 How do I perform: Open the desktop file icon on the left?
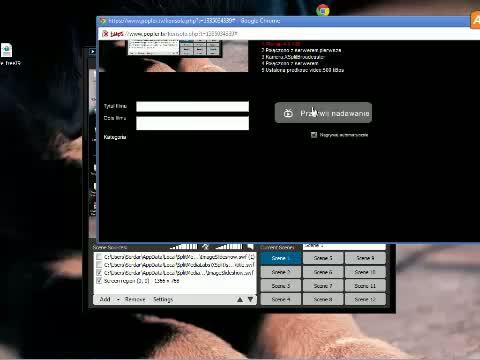pos(6,50)
